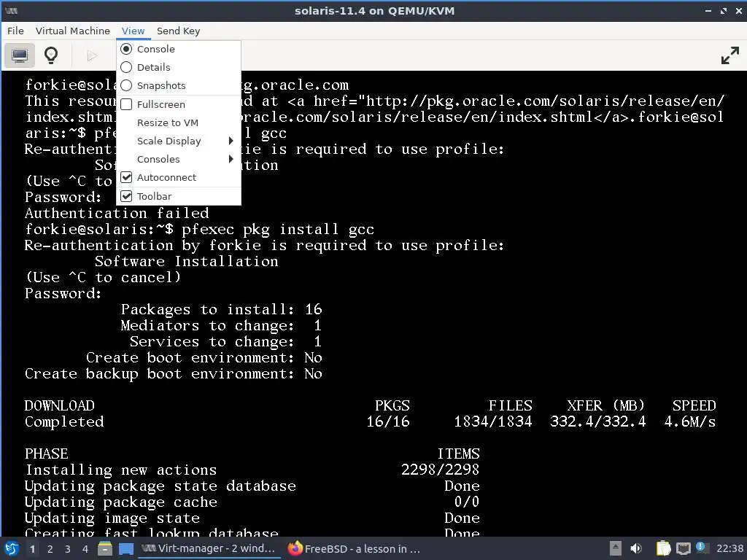747x560 pixels.
Task: Switch to fullscreen with arrows icon
Action: click(x=729, y=55)
